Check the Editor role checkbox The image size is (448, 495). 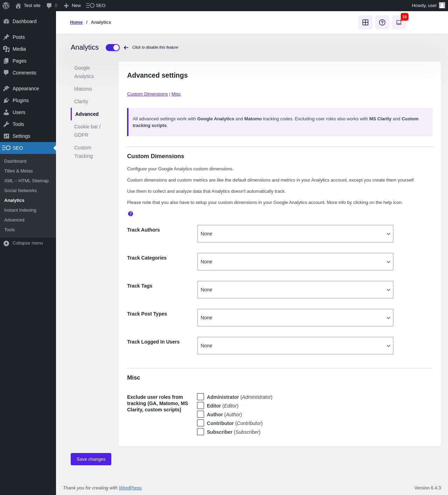coord(201,405)
